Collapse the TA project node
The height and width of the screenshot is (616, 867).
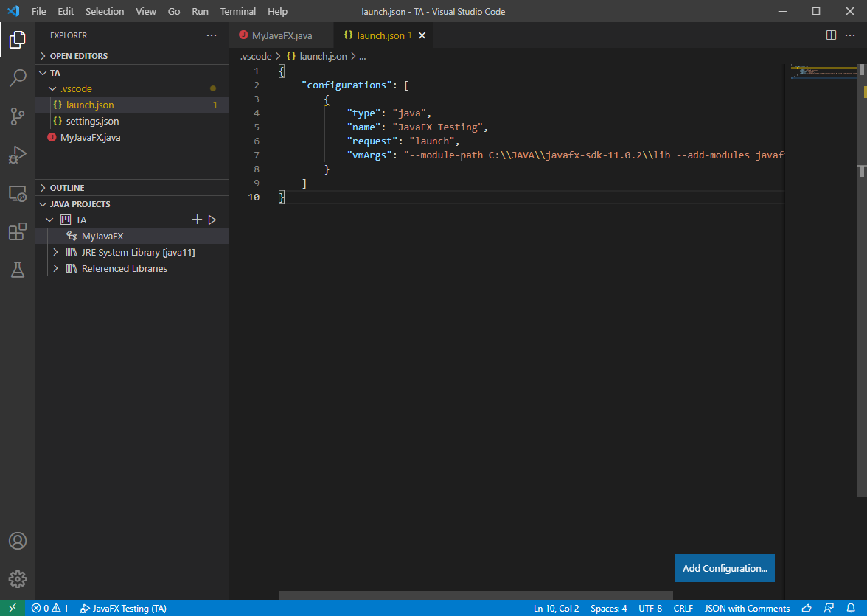pos(50,220)
